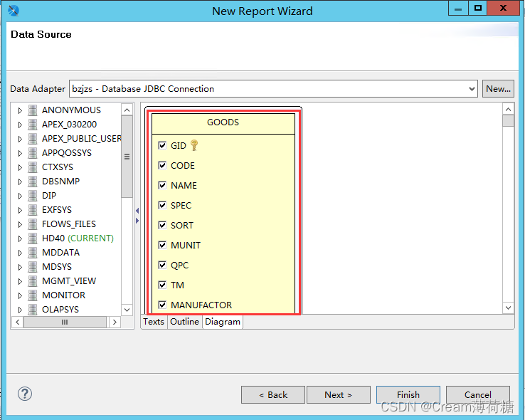The height and width of the screenshot is (420, 525).
Task: Uncheck the GID column checkbox
Action: [162, 145]
